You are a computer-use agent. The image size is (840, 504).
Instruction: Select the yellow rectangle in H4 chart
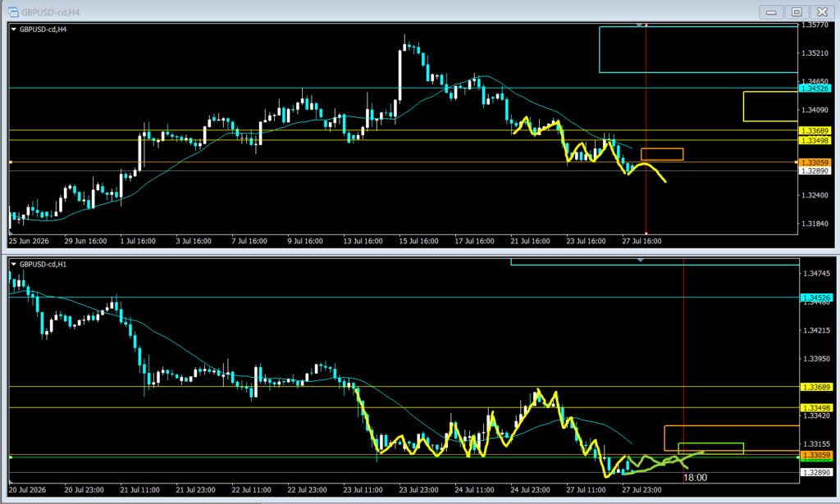pos(769,107)
